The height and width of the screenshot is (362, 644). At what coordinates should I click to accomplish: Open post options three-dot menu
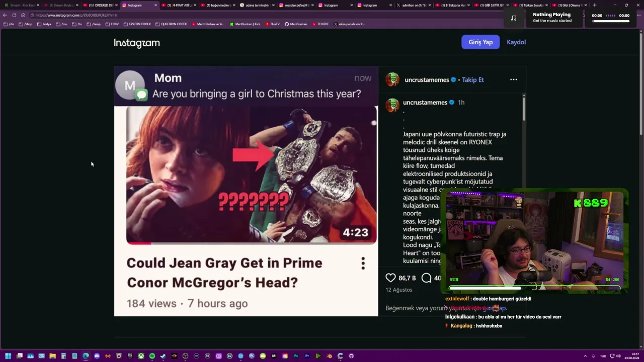coord(513,79)
